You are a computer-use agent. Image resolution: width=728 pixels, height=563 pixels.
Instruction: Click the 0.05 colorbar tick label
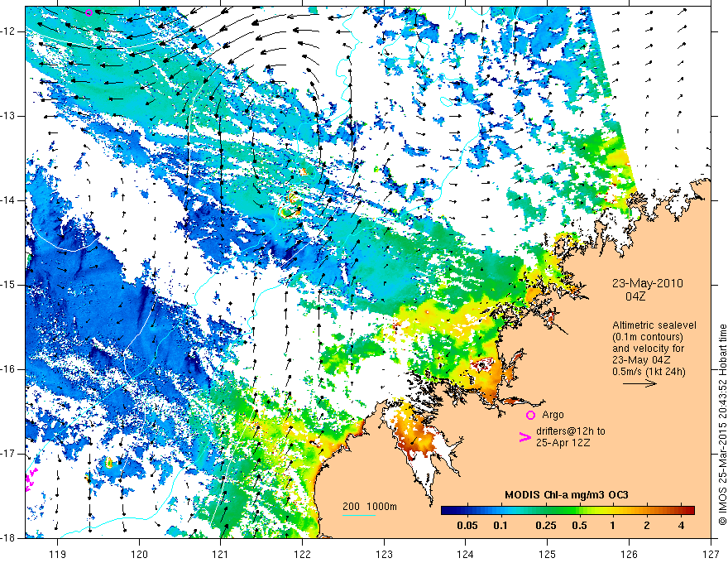pos(467,526)
